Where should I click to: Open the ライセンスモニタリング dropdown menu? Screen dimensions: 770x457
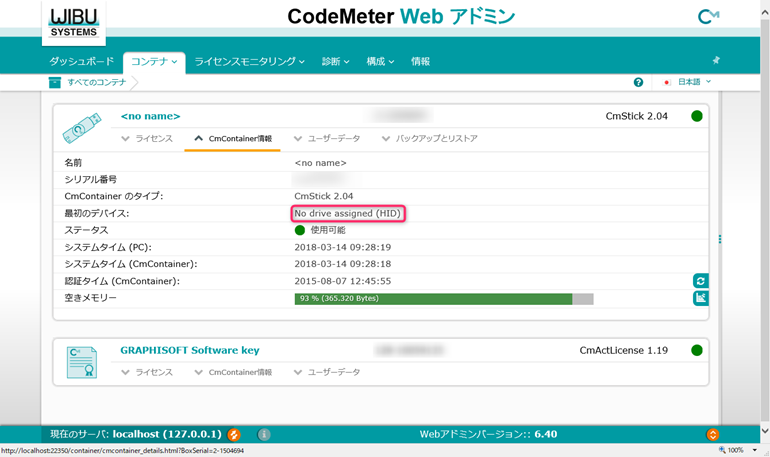click(249, 61)
